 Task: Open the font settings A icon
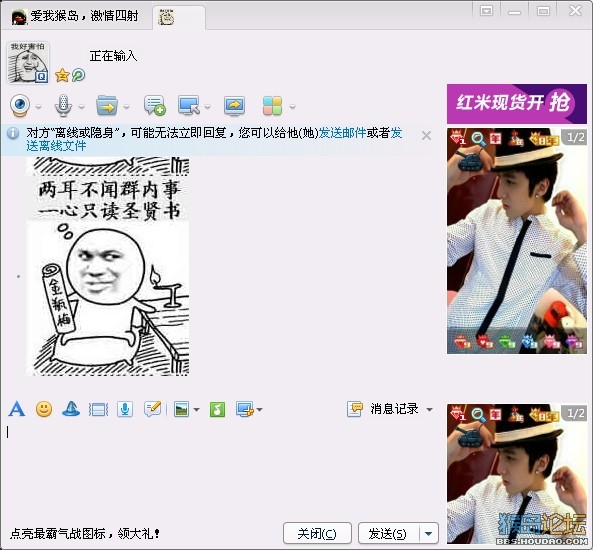click(x=17, y=409)
